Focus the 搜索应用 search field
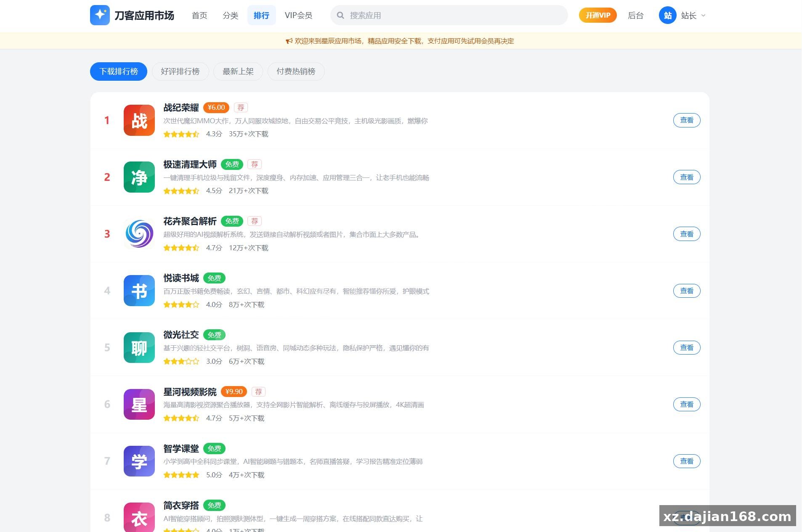802x532 pixels. [x=449, y=16]
